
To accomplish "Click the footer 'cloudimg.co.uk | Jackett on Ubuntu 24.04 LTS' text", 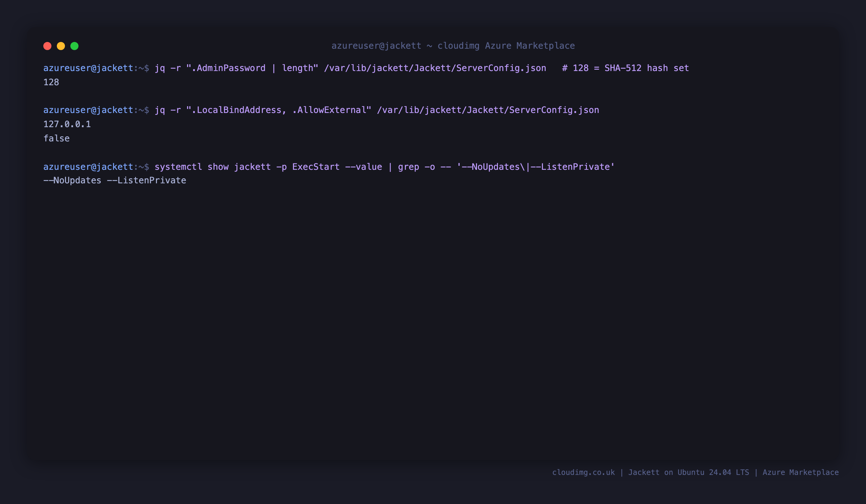I will pos(651,473).
